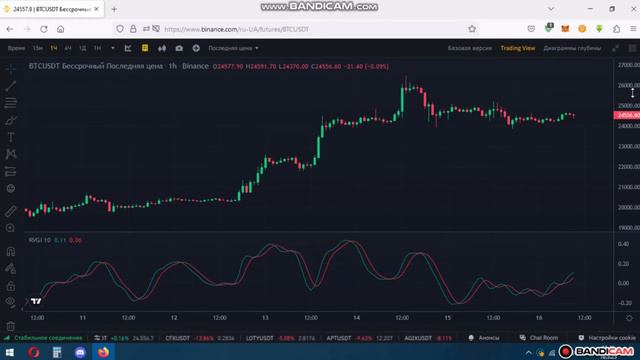Screen dimensions: 640x360
Task: Select the crosshair cursor tool
Action: coord(11,69)
